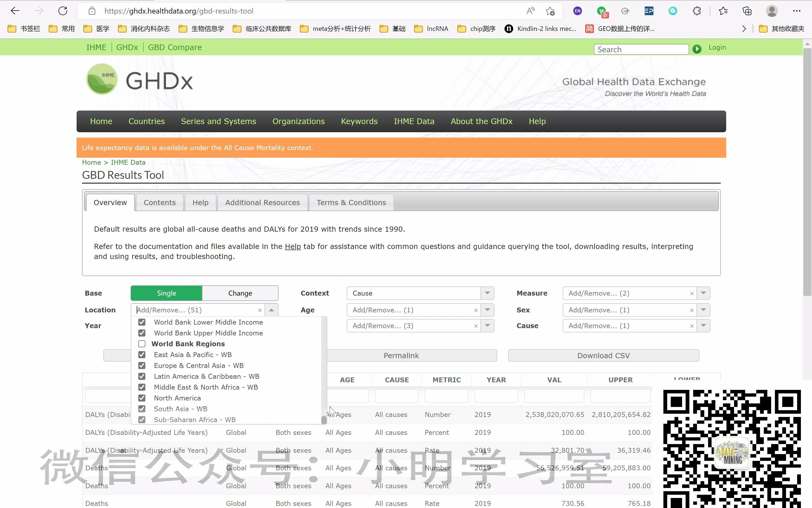Open the browser settings ellipsis menu

coord(797,11)
